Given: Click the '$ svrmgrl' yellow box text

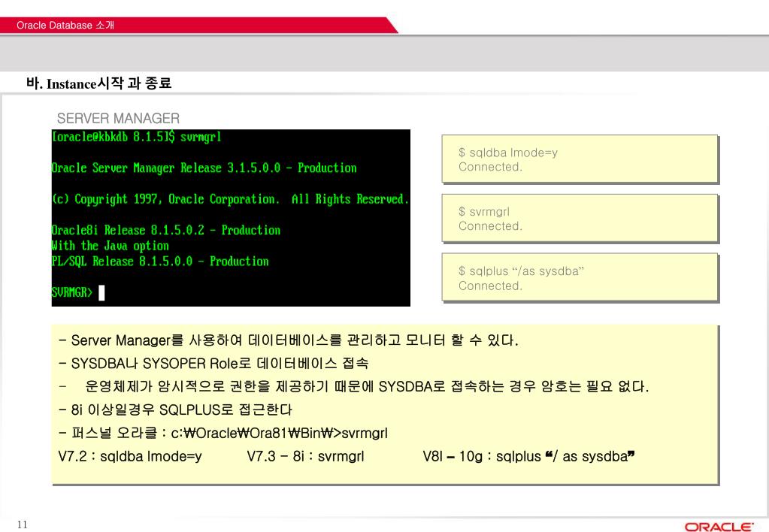Looking at the screenshot, I should coord(484,212).
